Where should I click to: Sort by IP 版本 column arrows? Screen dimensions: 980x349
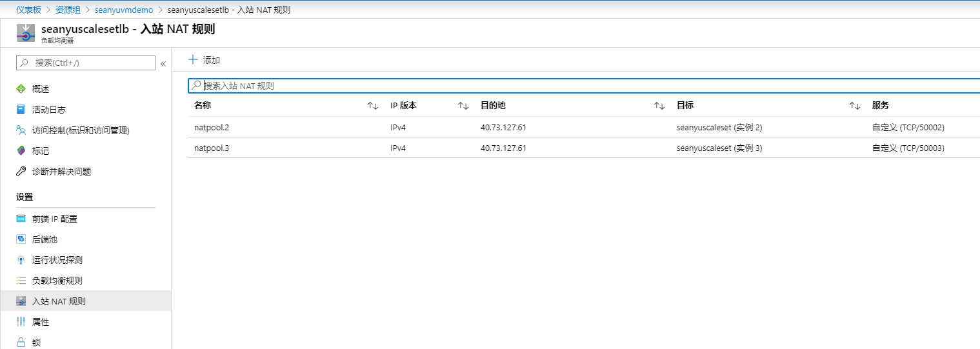[x=463, y=106]
